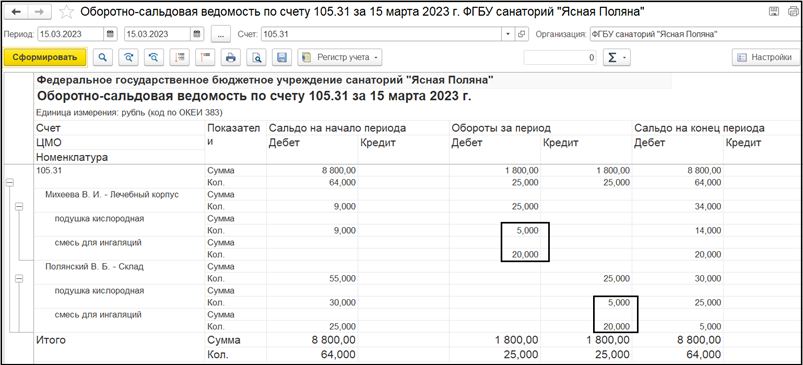Click the period selection ellipsis button
803x365 pixels.
pos(221,34)
